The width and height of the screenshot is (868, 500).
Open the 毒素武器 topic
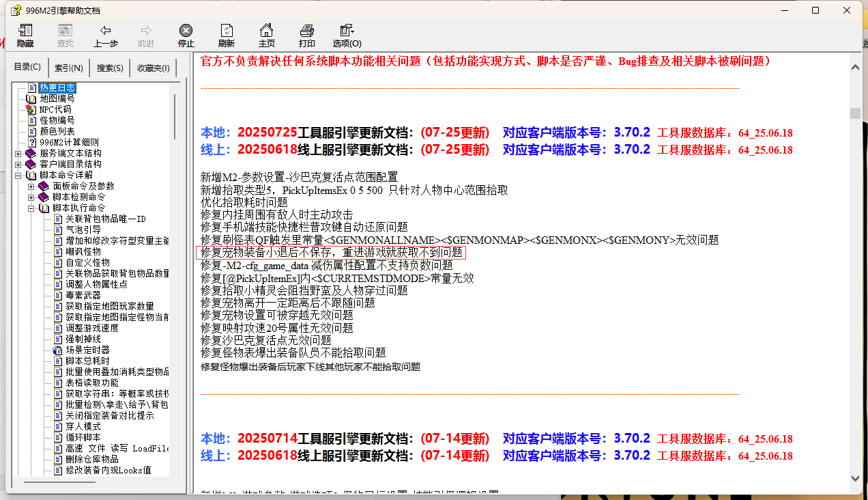click(x=83, y=295)
